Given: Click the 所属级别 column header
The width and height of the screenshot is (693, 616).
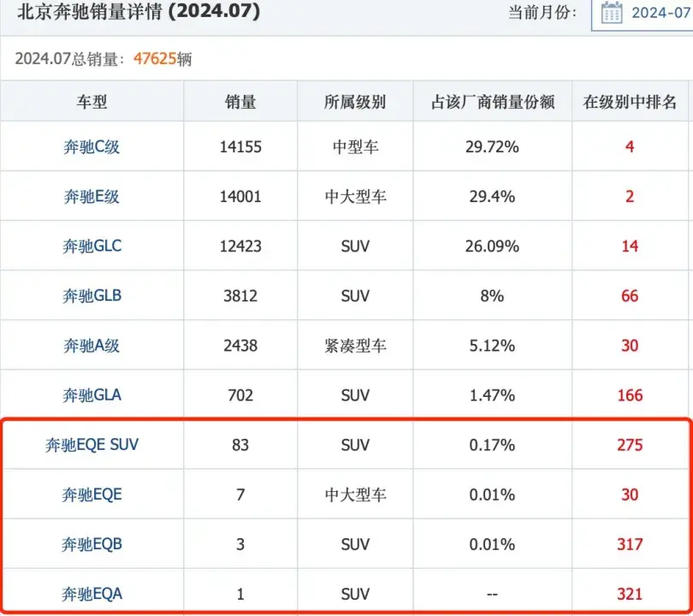Looking at the screenshot, I should 355,102.
